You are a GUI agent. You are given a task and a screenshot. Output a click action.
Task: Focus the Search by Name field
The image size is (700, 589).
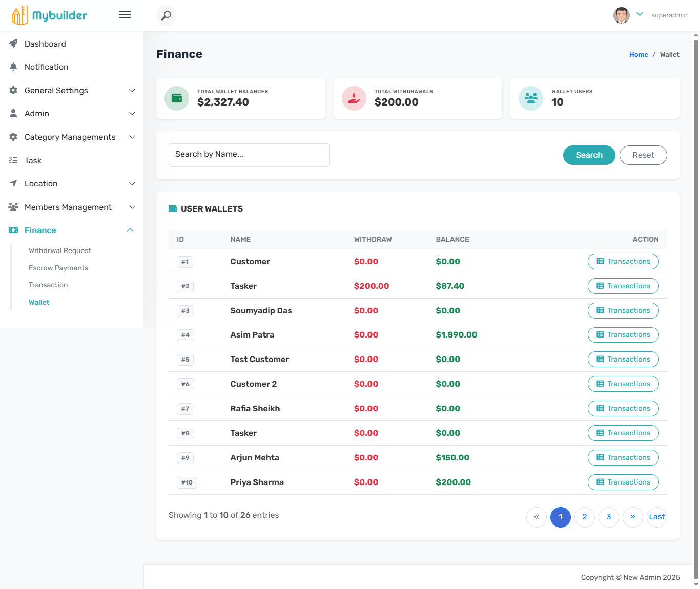[x=249, y=155]
